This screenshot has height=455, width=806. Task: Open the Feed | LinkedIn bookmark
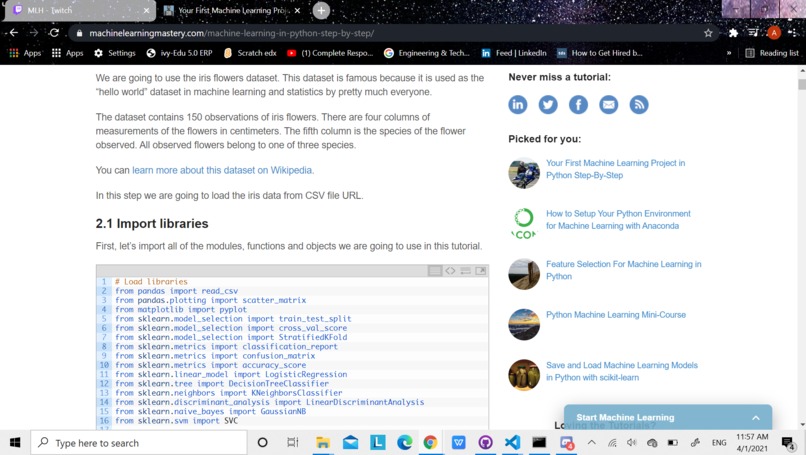[x=514, y=53]
